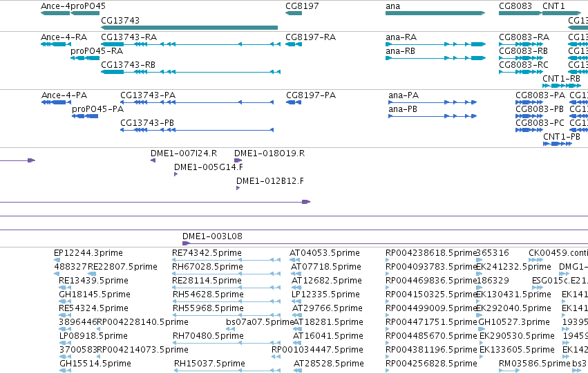Open the RM03586.5prime EST label
This screenshot has width=588, height=374.
534,364
